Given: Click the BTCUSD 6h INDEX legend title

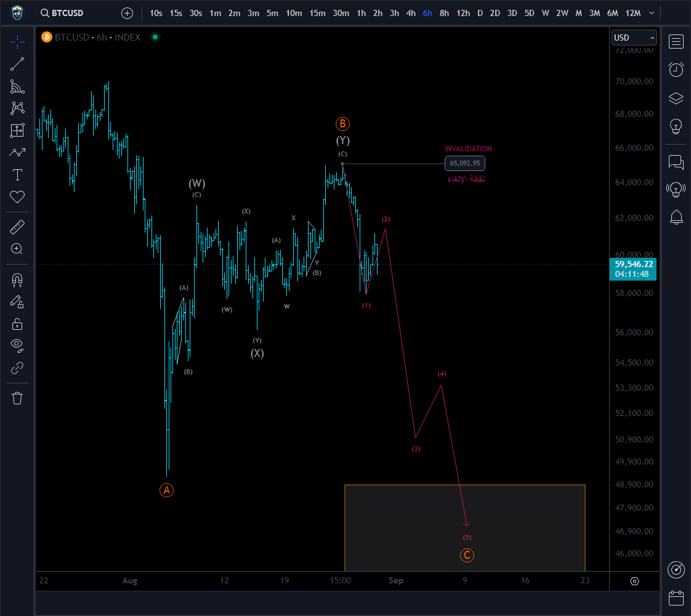Looking at the screenshot, I should pyautogui.click(x=97, y=38).
